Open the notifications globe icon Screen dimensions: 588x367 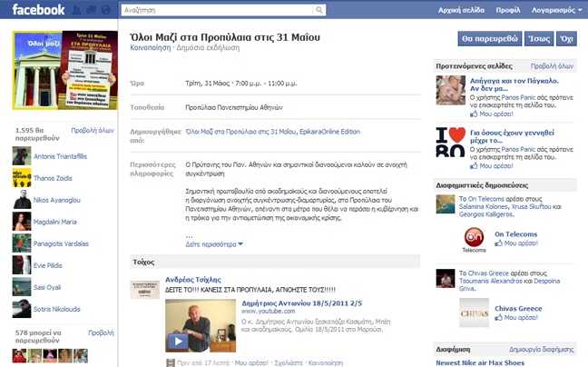(108, 10)
